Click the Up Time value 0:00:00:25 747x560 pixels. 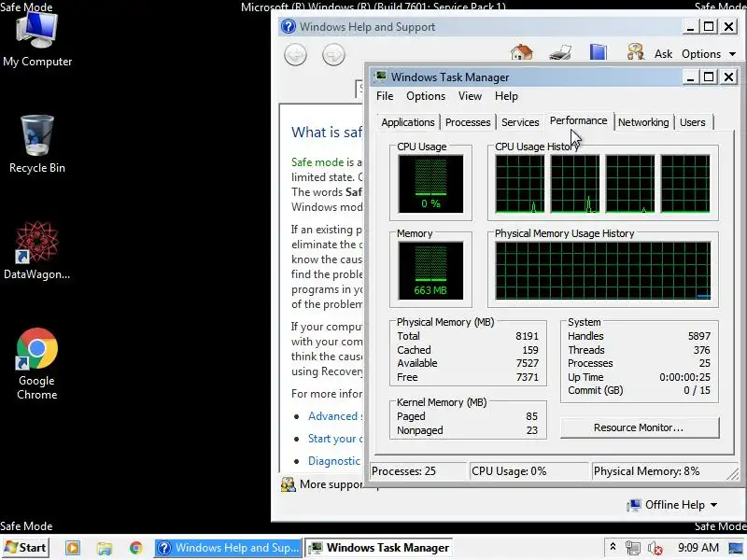pos(684,377)
